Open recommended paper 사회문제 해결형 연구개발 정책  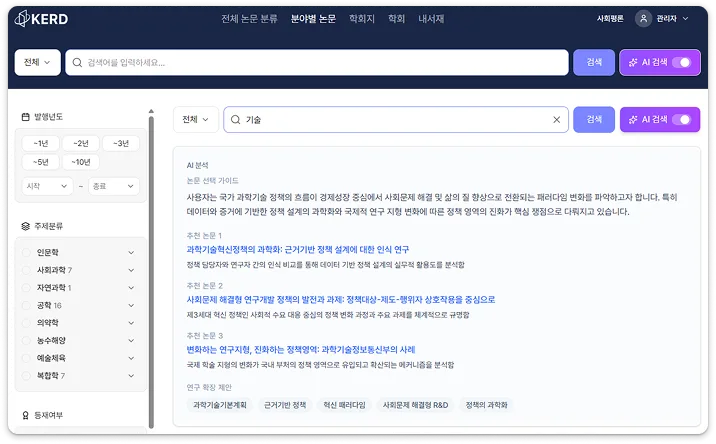click(x=341, y=300)
